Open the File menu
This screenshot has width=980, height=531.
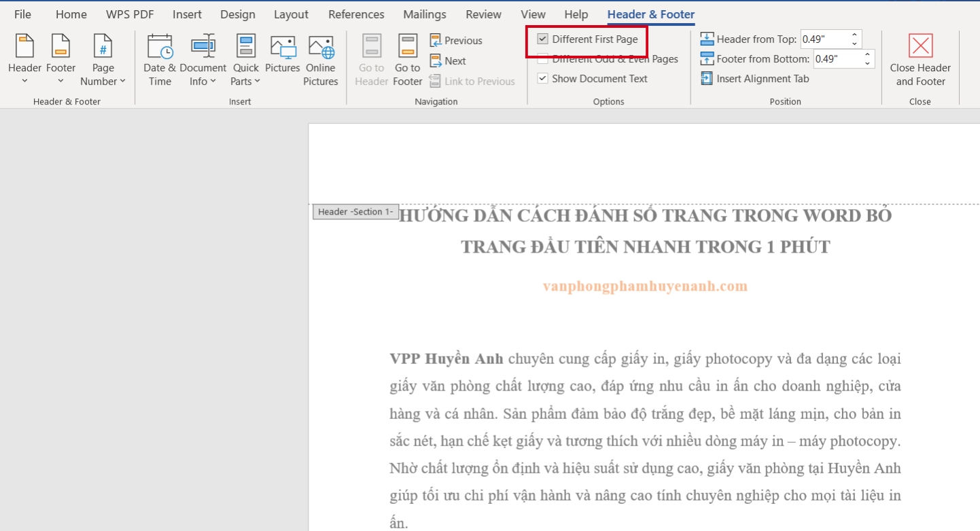tap(22, 14)
